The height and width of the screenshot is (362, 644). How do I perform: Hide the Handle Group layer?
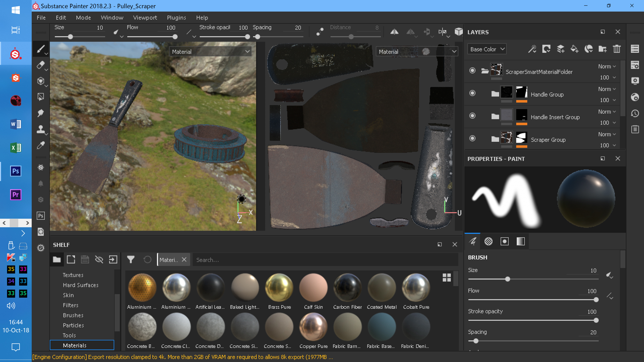coord(472,93)
